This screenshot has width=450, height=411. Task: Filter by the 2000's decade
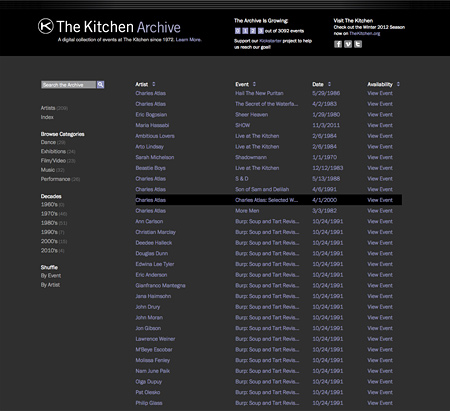pos(49,241)
